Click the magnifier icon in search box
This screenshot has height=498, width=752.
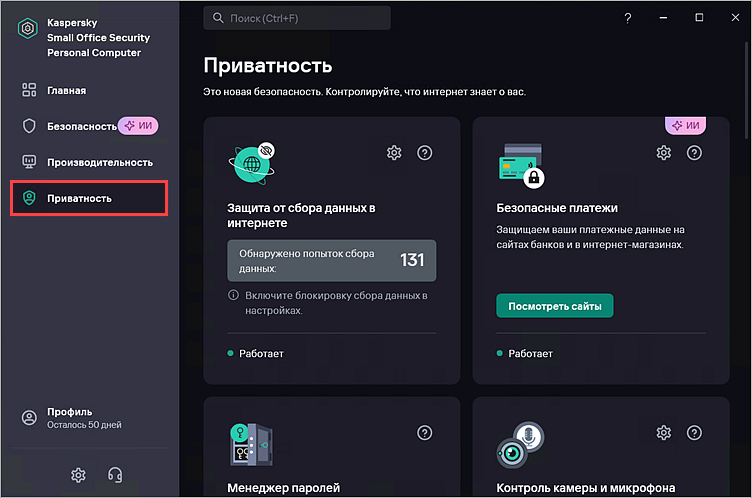(x=218, y=18)
